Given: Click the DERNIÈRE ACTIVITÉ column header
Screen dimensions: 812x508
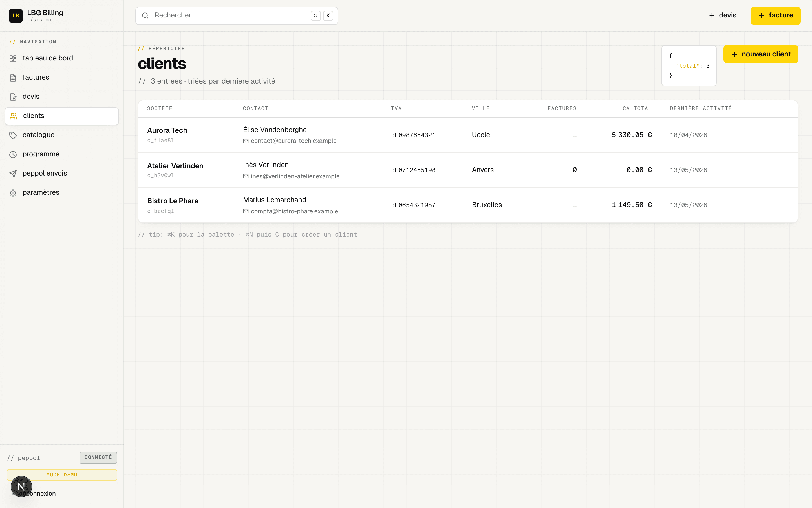Looking at the screenshot, I should (701, 108).
